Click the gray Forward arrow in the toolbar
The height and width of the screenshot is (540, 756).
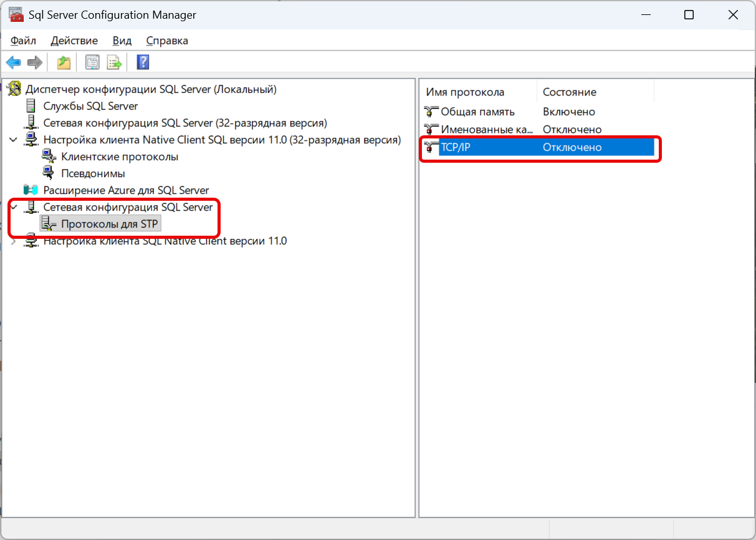coord(35,62)
